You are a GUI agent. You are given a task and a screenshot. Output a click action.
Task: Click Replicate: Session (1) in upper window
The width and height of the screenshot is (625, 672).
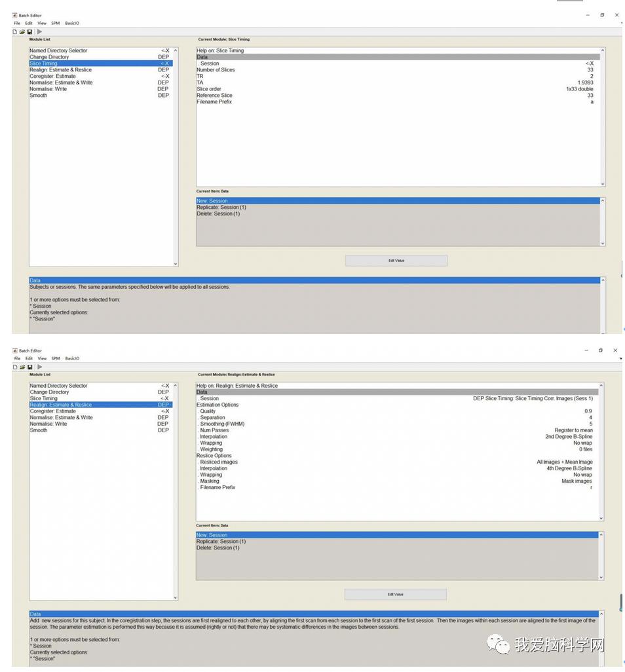pos(398,208)
